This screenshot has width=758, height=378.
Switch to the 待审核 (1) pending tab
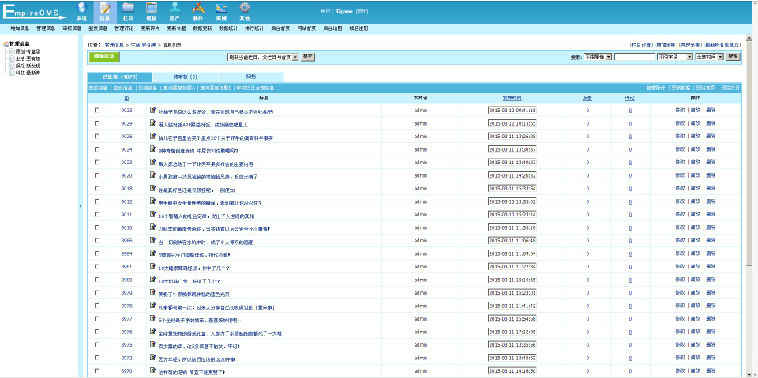(x=186, y=77)
